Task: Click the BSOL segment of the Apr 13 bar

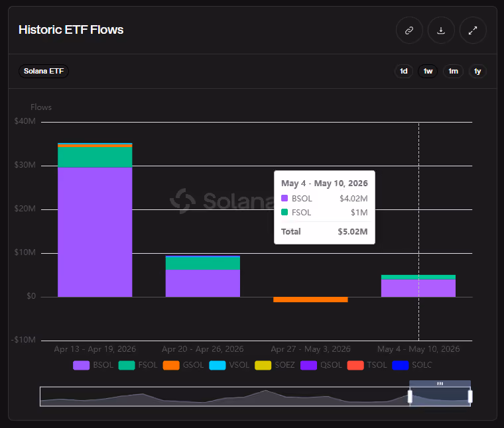Action: pyautogui.click(x=95, y=232)
